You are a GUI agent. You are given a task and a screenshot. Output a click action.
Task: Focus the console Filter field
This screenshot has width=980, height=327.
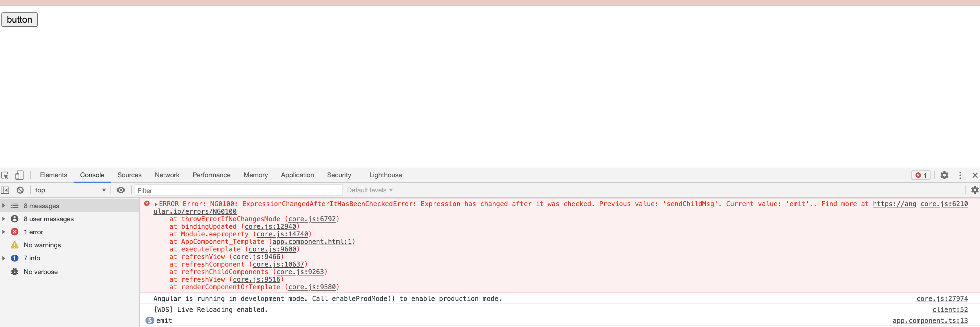point(238,190)
